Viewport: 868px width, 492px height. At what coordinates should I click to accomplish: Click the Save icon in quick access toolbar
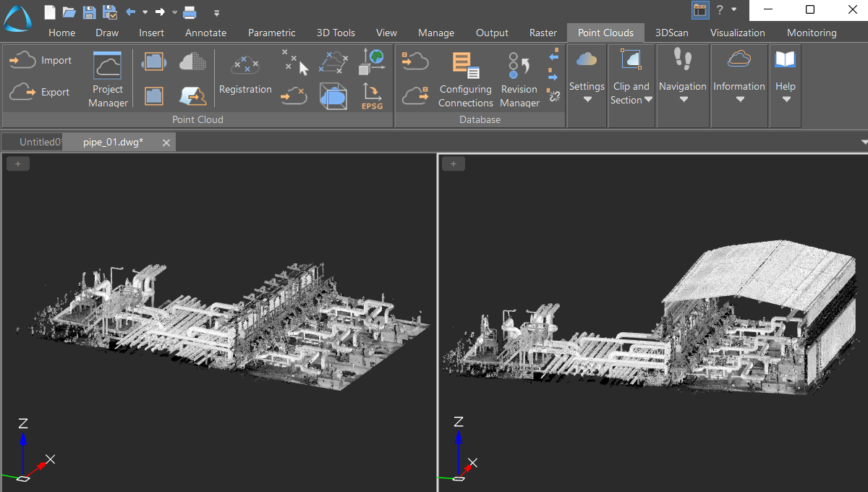pos(89,12)
